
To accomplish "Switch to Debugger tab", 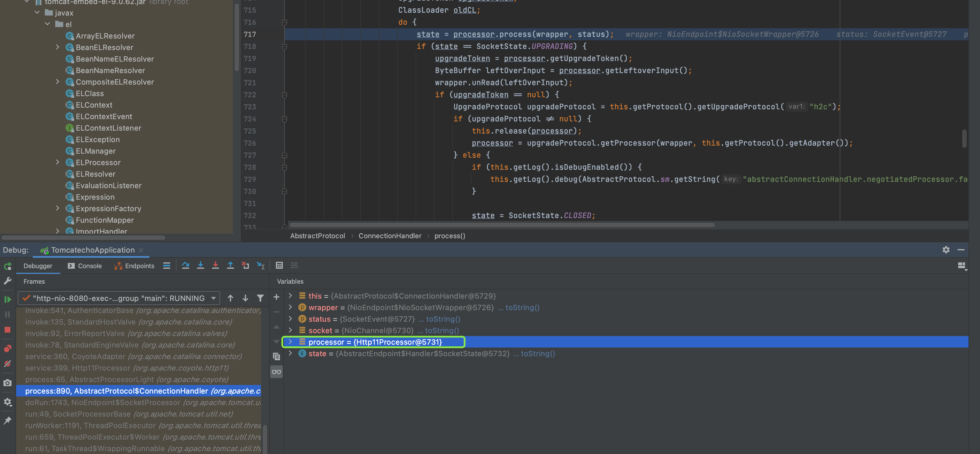I will [x=38, y=266].
